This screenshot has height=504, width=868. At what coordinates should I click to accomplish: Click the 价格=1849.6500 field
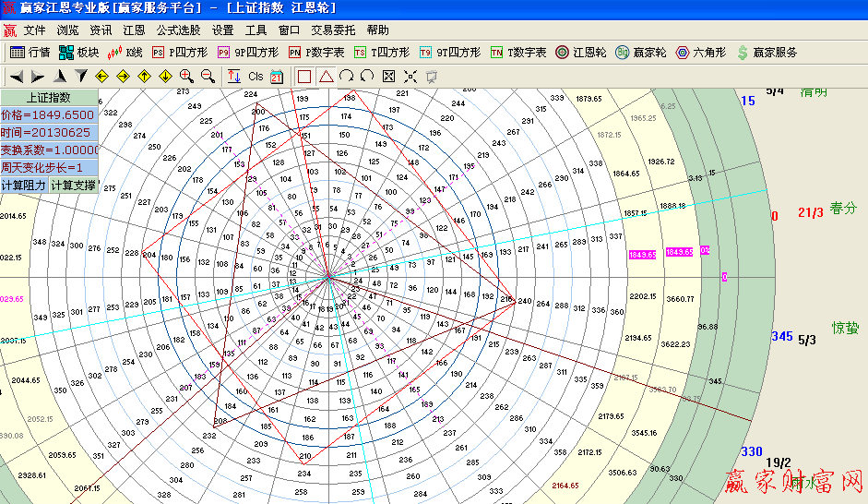[49, 115]
